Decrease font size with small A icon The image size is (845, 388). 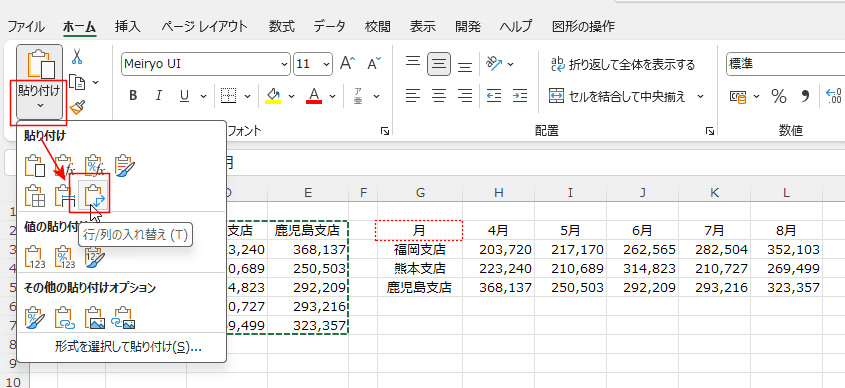pyautogui.click(x=374, y=64)
